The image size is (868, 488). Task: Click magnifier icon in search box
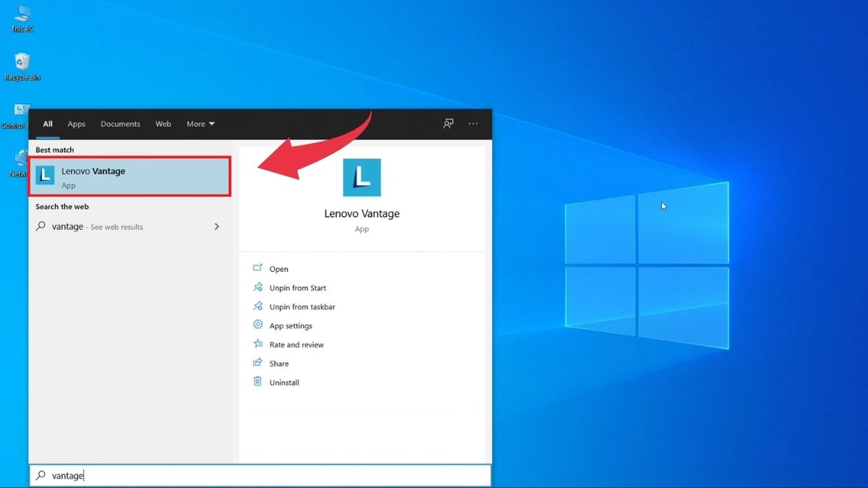point(41,476)
